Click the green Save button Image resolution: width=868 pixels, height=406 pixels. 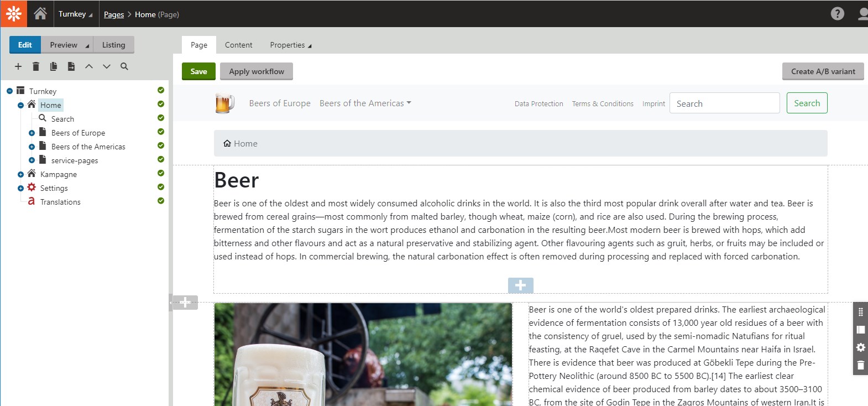tap(198, 71)
